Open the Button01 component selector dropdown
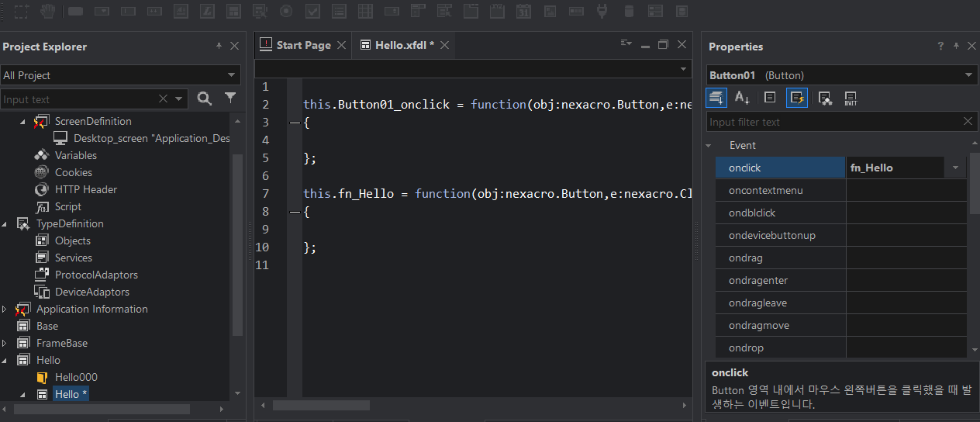Viewport: 980px width, 422px height. pyautogui.click(x=968, y=75)
